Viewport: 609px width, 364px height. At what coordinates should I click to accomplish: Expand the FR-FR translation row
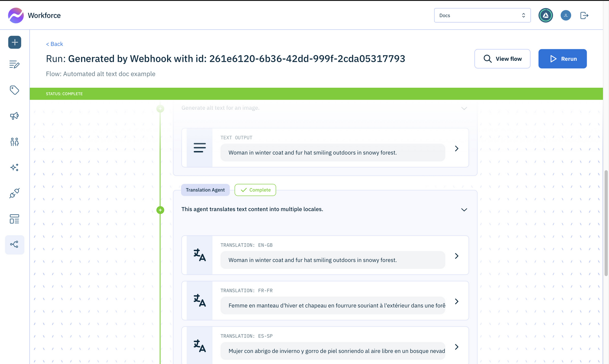[x=457, y=302]
